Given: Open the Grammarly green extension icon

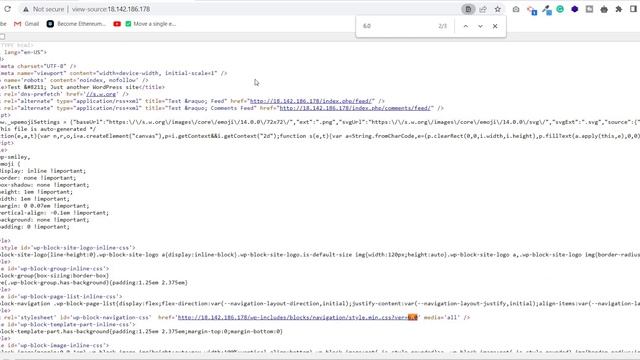Looking at the screenshot, I should pyautogui.click(x=560, y=9).
